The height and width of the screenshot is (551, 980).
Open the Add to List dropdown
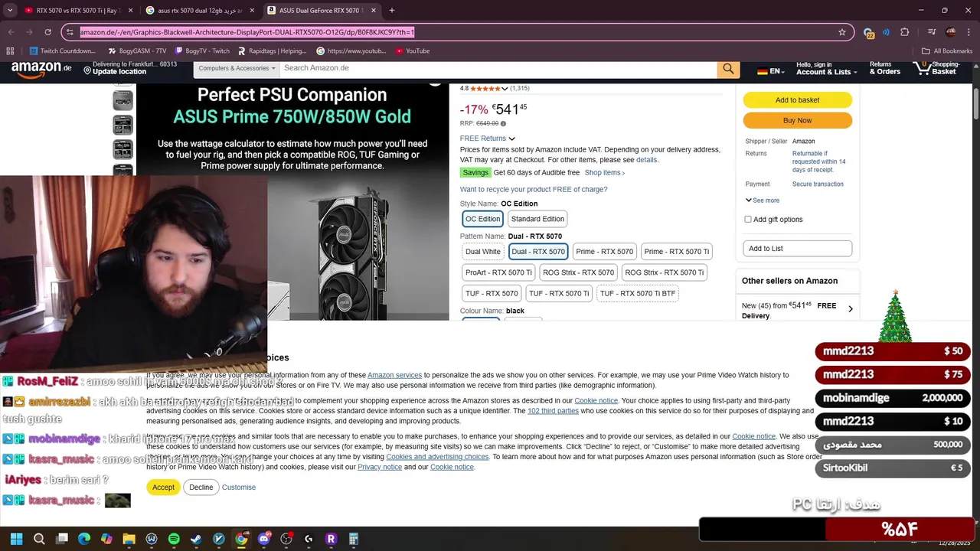point(797,249)
